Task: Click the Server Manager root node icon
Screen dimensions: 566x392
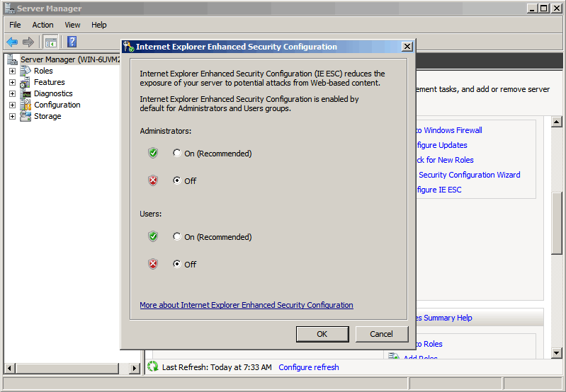Action: (x=12, y=59)
